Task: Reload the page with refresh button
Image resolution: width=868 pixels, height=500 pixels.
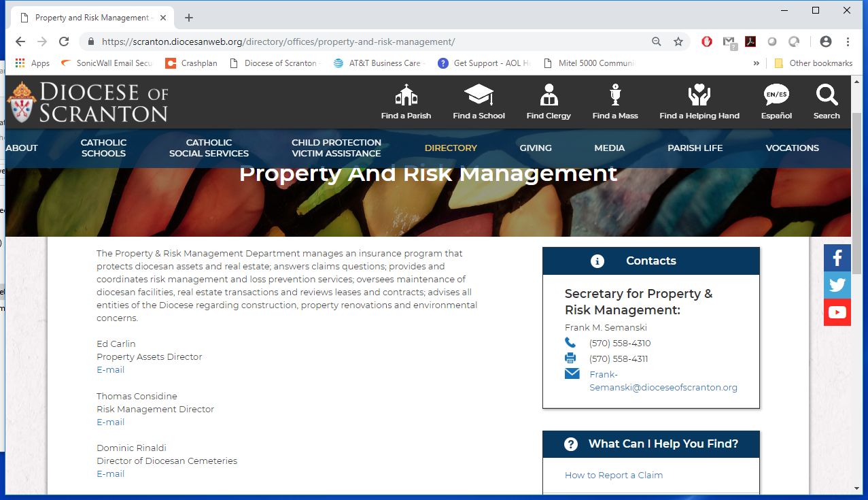Action: click(64, 41)
